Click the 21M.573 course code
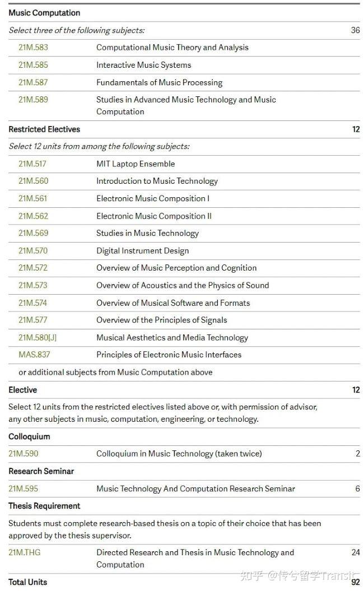 [33, 285]
